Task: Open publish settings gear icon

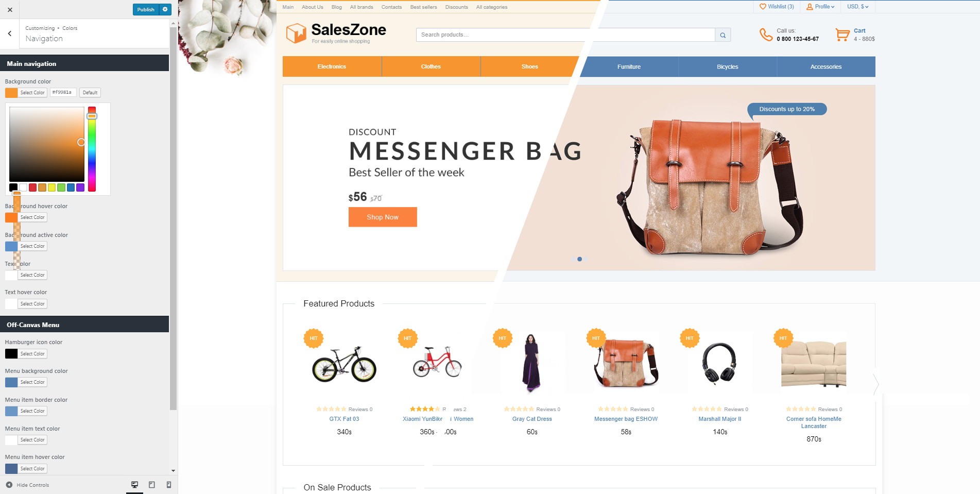Action: click(x=165, y=9)
